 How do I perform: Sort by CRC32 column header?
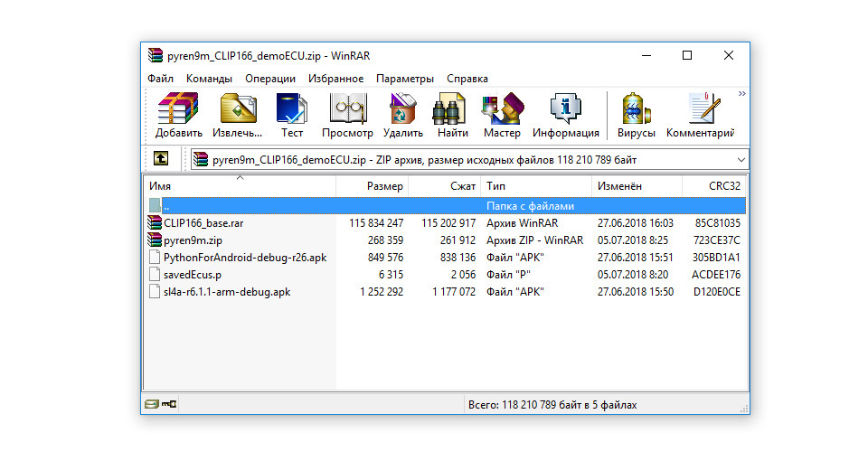(714, 186)
